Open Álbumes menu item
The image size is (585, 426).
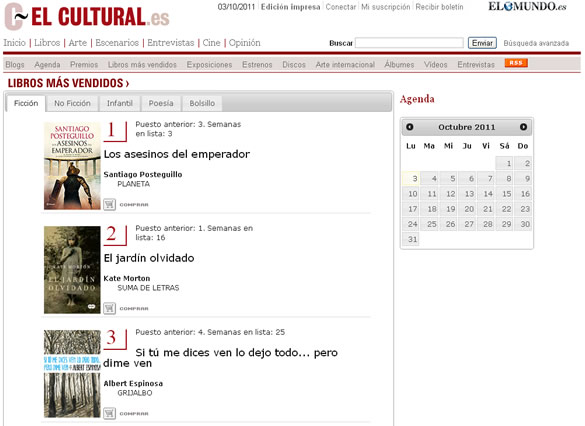pyautogui.click(x=399, y=65)
